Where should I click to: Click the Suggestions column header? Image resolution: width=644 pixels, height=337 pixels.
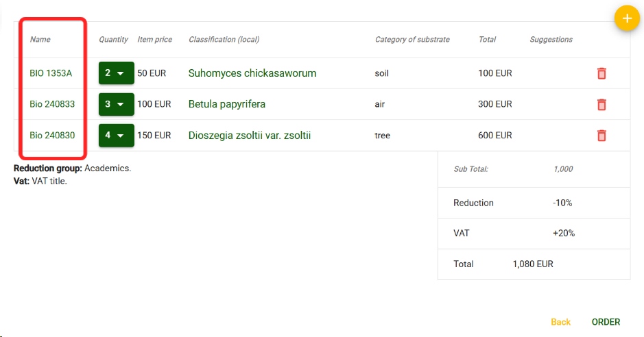click(551, 40)
